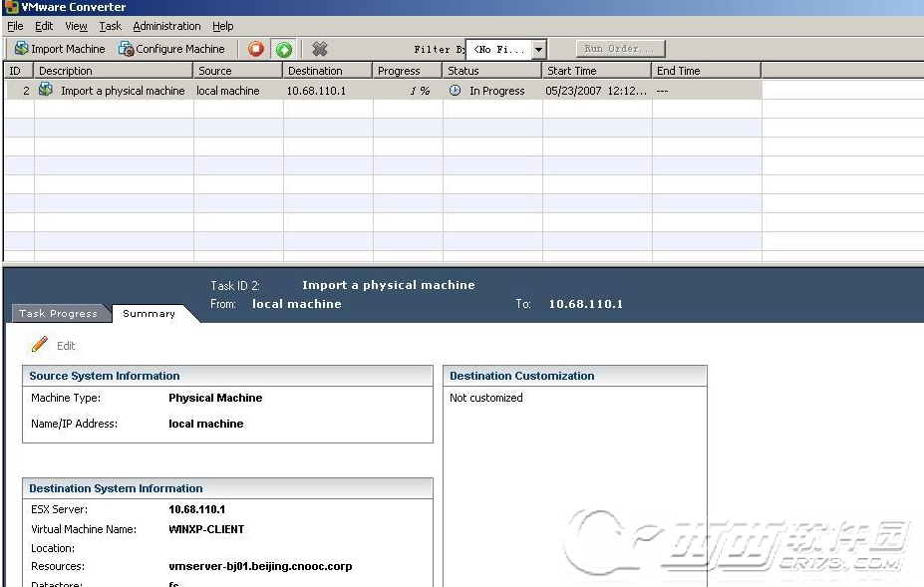Click the pencil Edit icon
Image resolution: width=924 pixels, height=587 pixels.
[x=40, y=345]
